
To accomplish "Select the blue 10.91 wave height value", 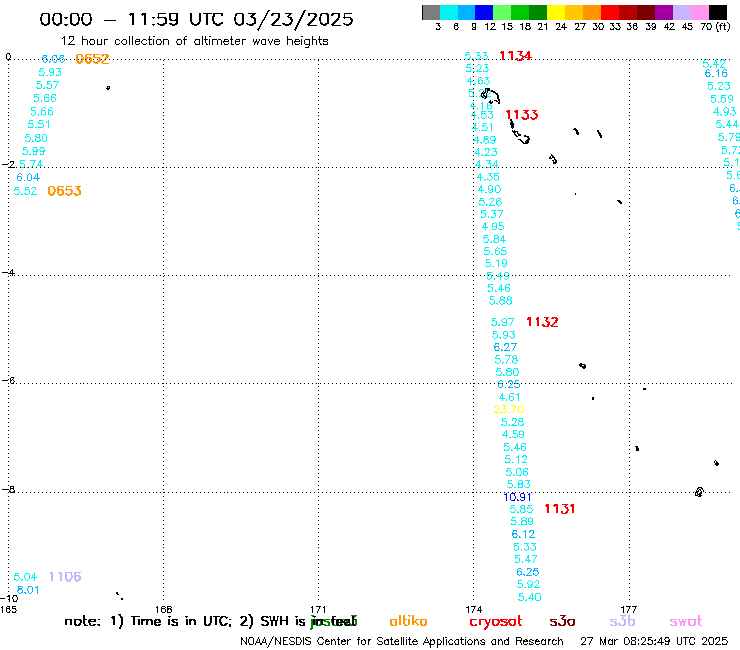I will (x=517, y=497).
